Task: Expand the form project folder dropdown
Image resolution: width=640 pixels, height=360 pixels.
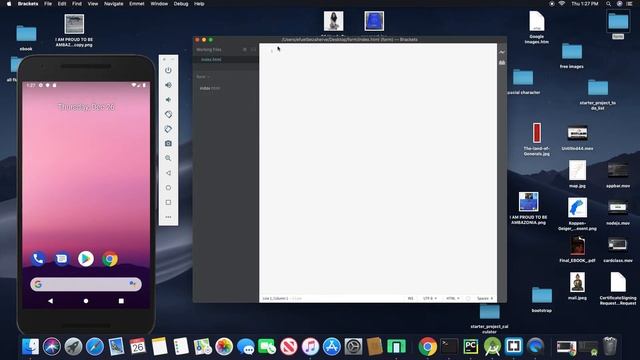Action: coord(203,77)
